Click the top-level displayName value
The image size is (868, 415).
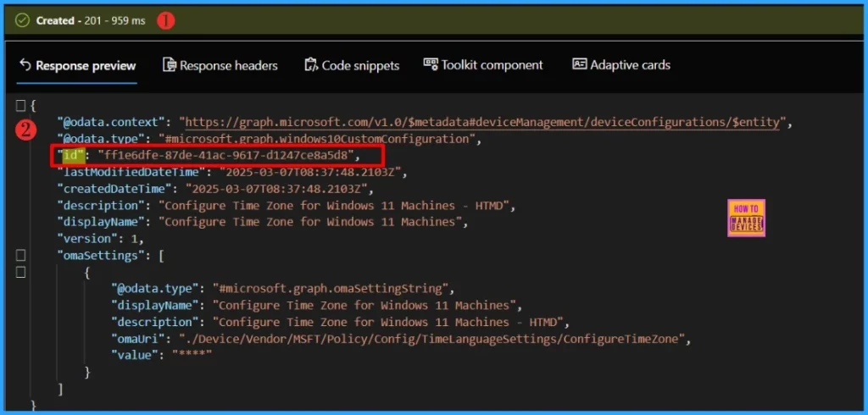[x=310, y=222]
